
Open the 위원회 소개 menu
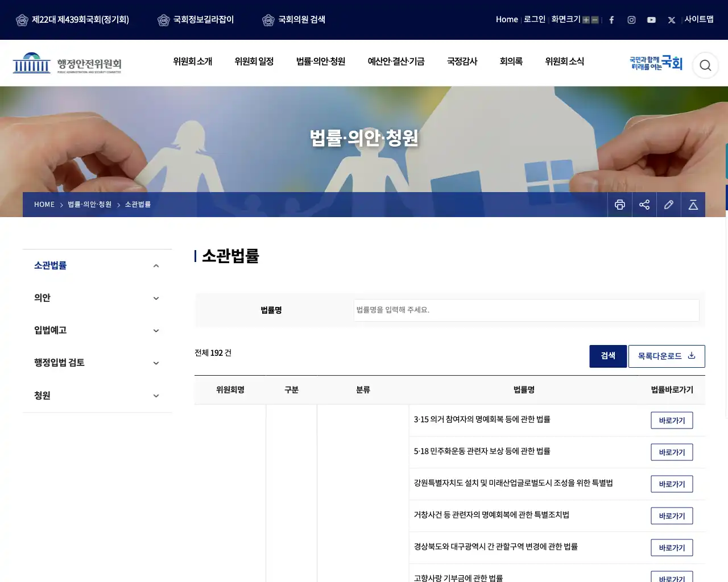[x=193, y=61]
